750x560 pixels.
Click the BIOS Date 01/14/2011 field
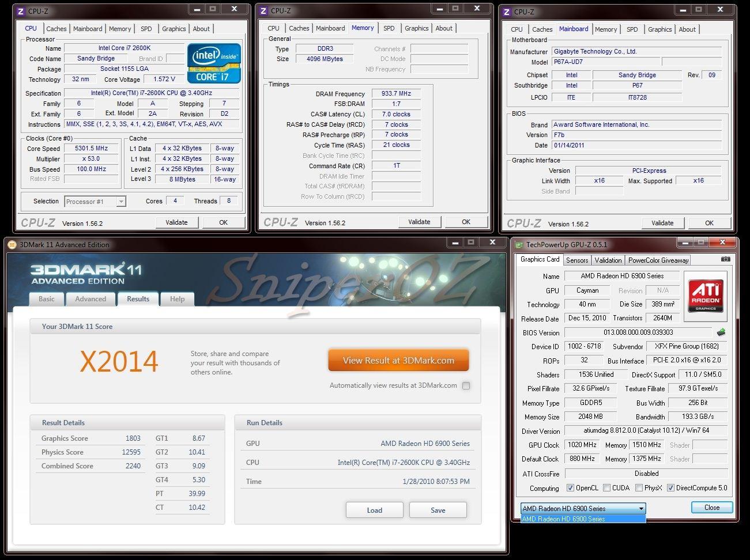coord(636,145)
